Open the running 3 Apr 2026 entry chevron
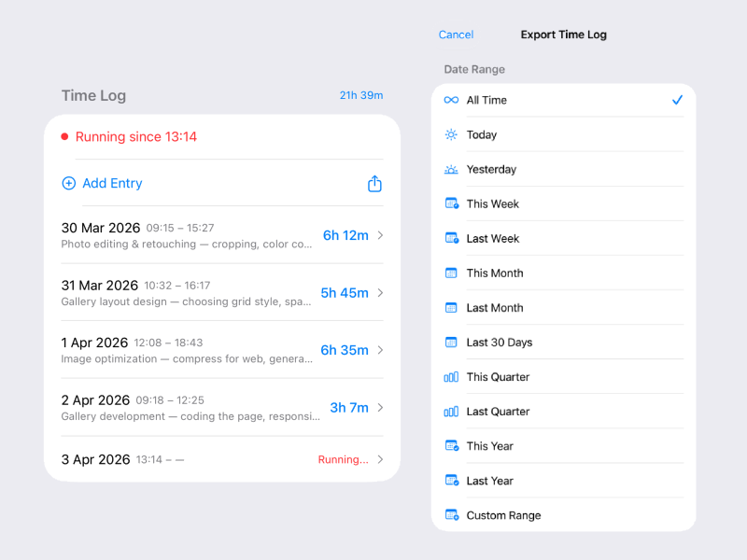This screenshot has height=560, width=747. click(380, 459)
